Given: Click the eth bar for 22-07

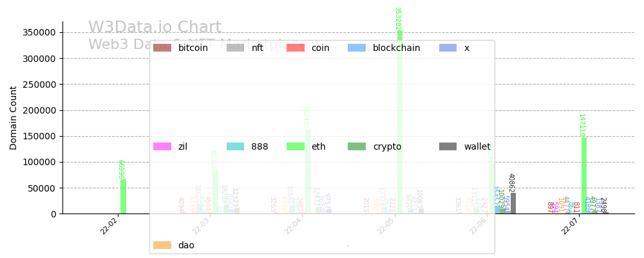Looking at the screenshot, I should [x=584, y=175].
